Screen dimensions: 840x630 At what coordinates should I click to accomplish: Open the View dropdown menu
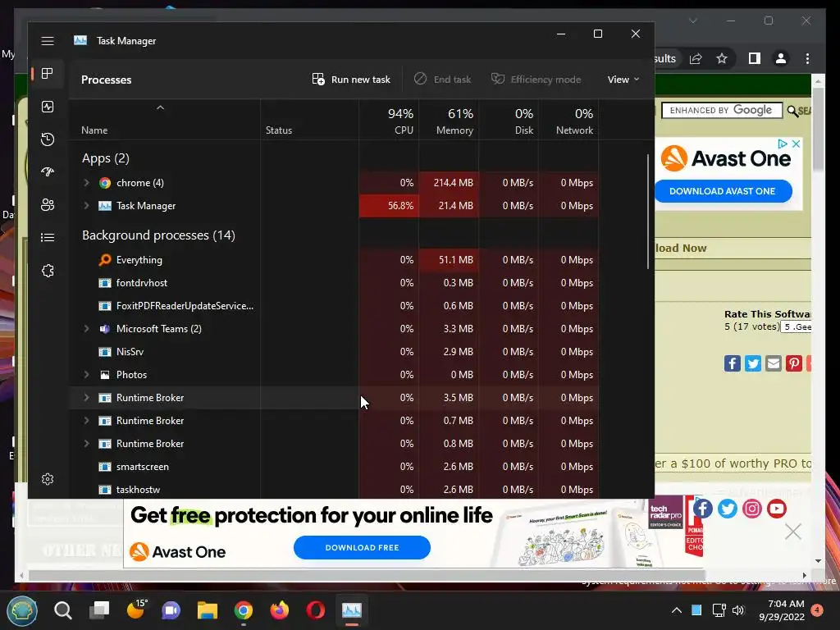click(x=623, y=80)
